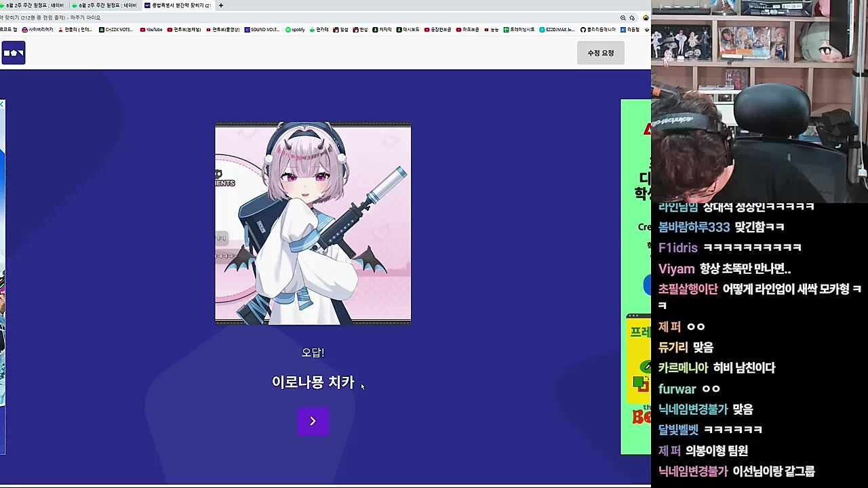This screenshot has width=868, height=488.
Task: Click chat username 초필살행이단
Action: 688,289
